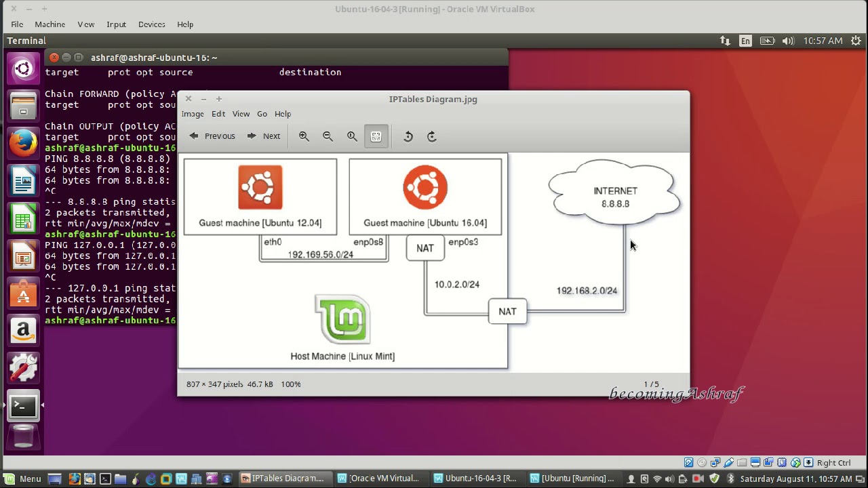Open Trash from Ubuntu launcher
Viewport: 868px width, 488px height.
23,436
